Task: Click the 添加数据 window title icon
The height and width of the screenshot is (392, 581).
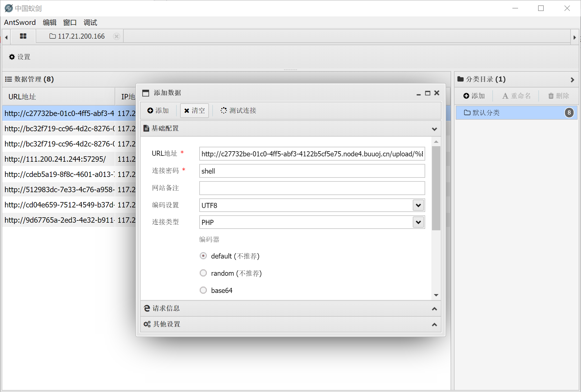Action: pyautogui.click(x=145, y=93)
